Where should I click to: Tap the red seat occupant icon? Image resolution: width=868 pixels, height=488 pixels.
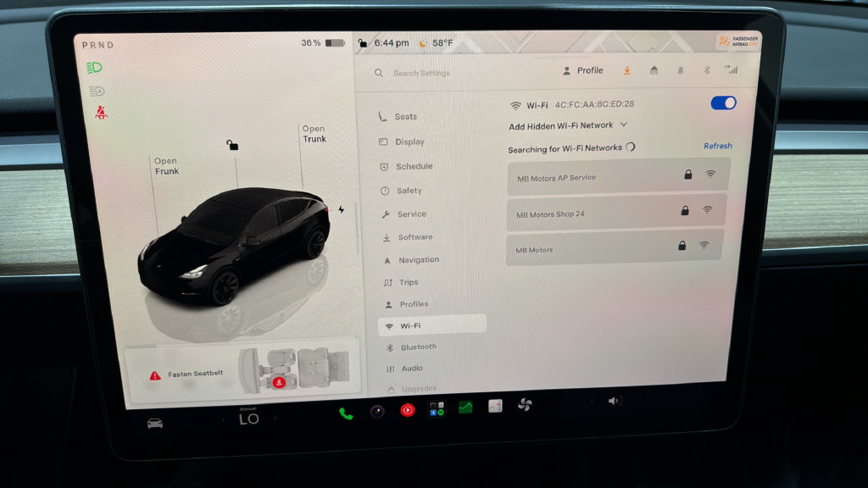279,382
